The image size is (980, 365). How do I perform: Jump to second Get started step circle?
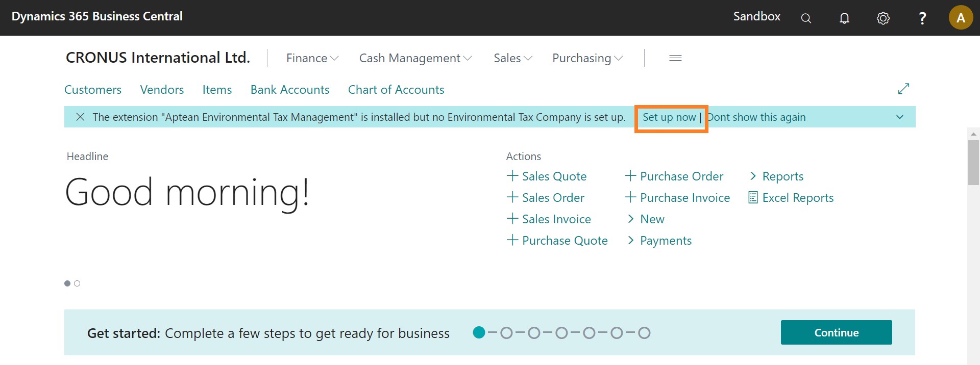coord(506,333)
